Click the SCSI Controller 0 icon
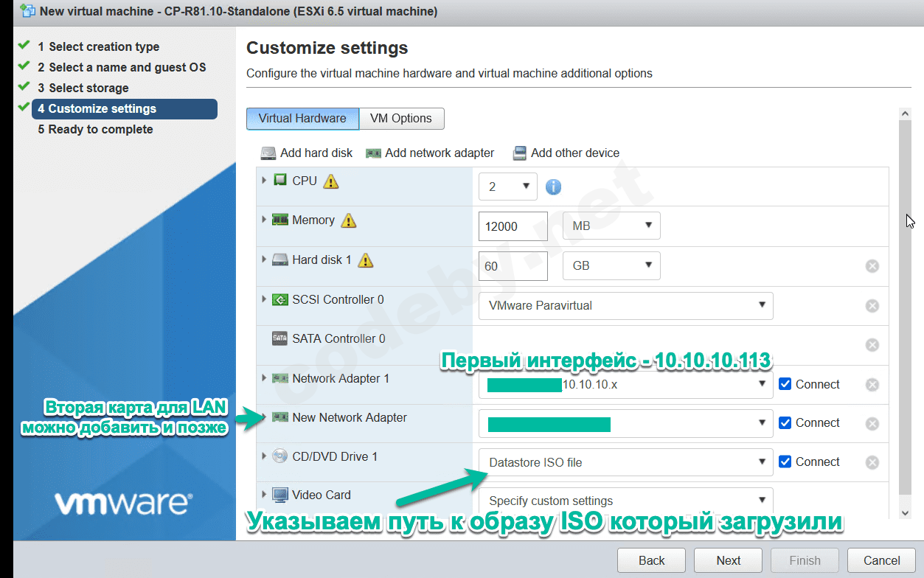Image resolution: width=924 pixels, height=578 pixels. 280,299
